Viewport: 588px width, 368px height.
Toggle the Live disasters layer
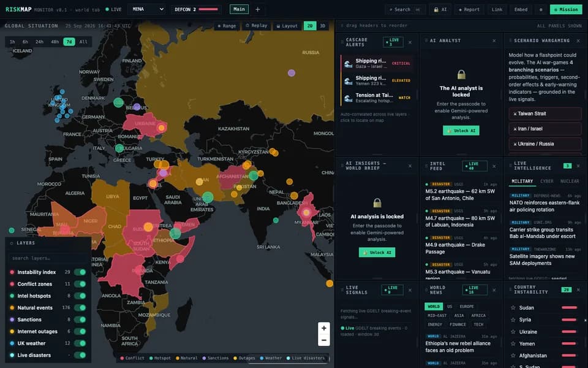click(x=80, y=355)
